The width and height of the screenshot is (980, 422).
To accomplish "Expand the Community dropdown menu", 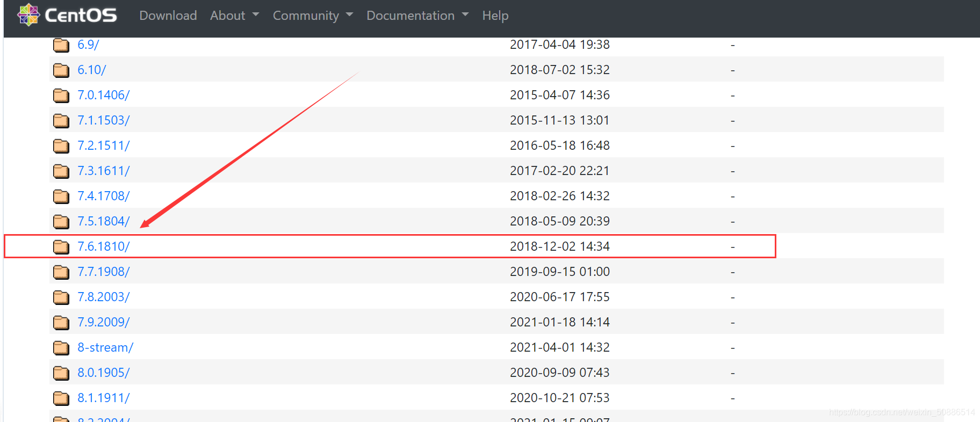I will pyautogui.click(x=313, y=16).
